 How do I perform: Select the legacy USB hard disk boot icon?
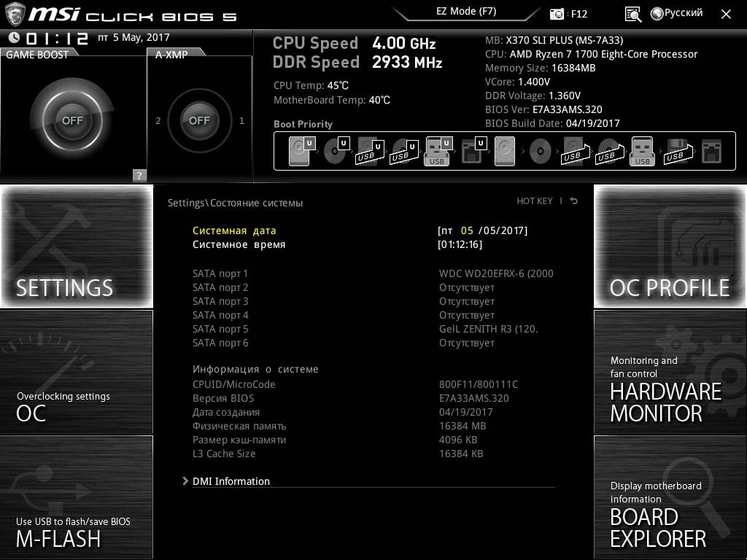[575, 151]
